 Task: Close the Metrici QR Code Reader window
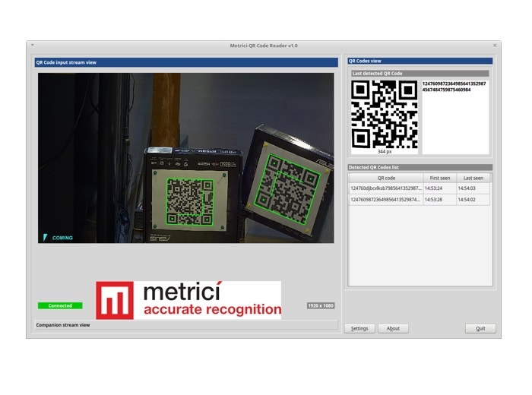[495, 45]
